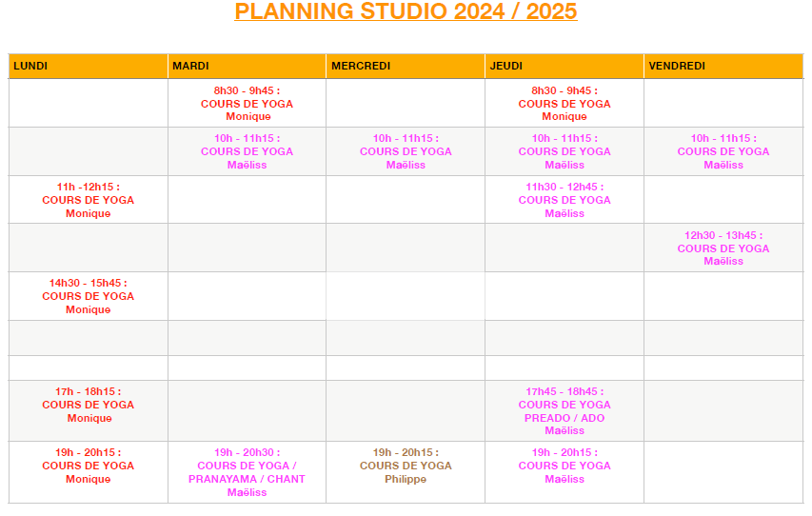Click Tuesday 8h30 - 9h45 yoga class with Monique
Screen dimensions: 812x516
[247, 104]
